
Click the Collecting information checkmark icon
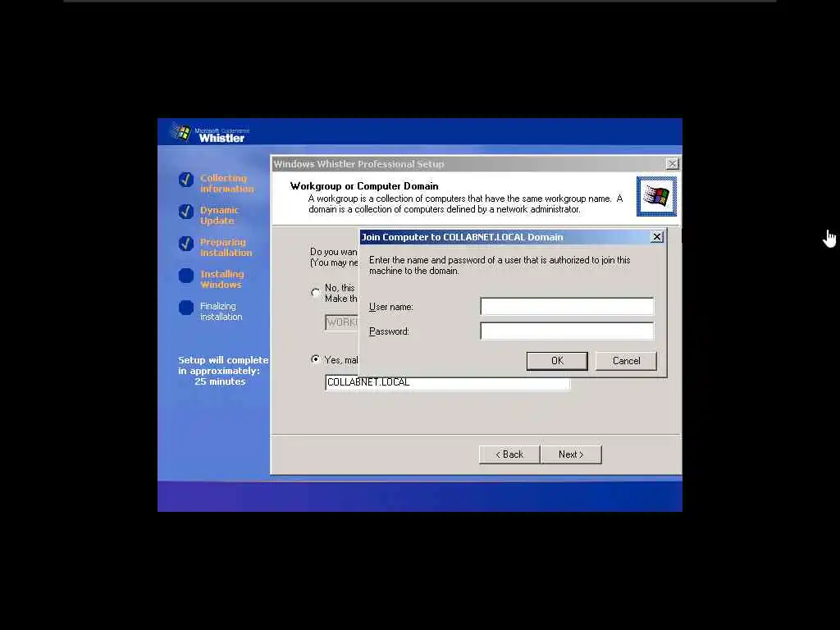[186, 180]
